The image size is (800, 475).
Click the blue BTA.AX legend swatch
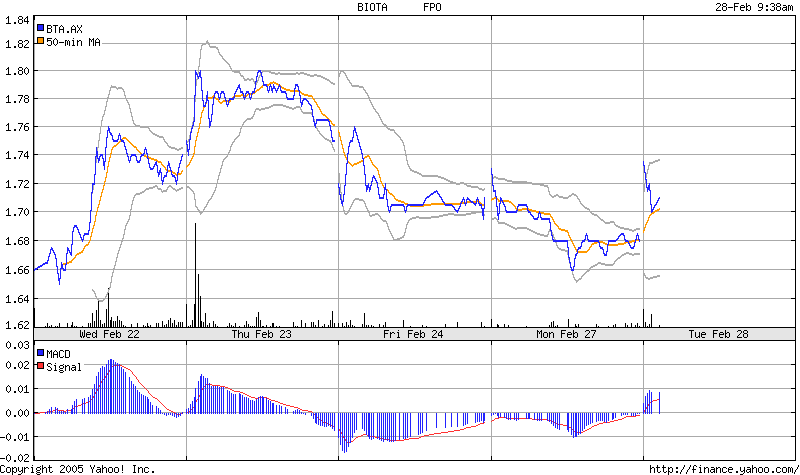coord(40,28)
